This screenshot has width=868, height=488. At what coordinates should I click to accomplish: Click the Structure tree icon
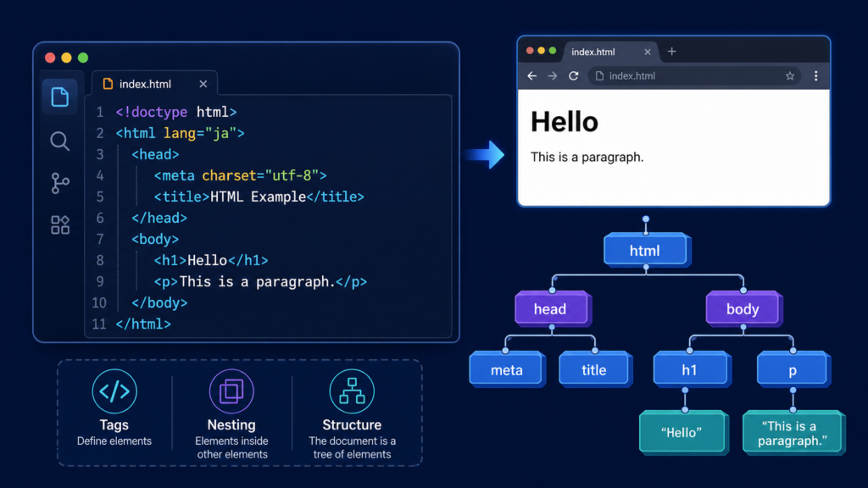pyautogui.click(x=352, y=391)
